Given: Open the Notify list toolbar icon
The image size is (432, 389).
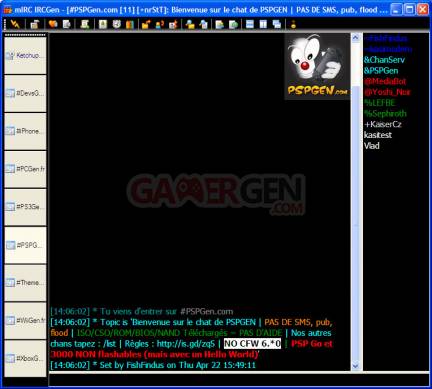Looking at the screenshot, I should (219, 24).
